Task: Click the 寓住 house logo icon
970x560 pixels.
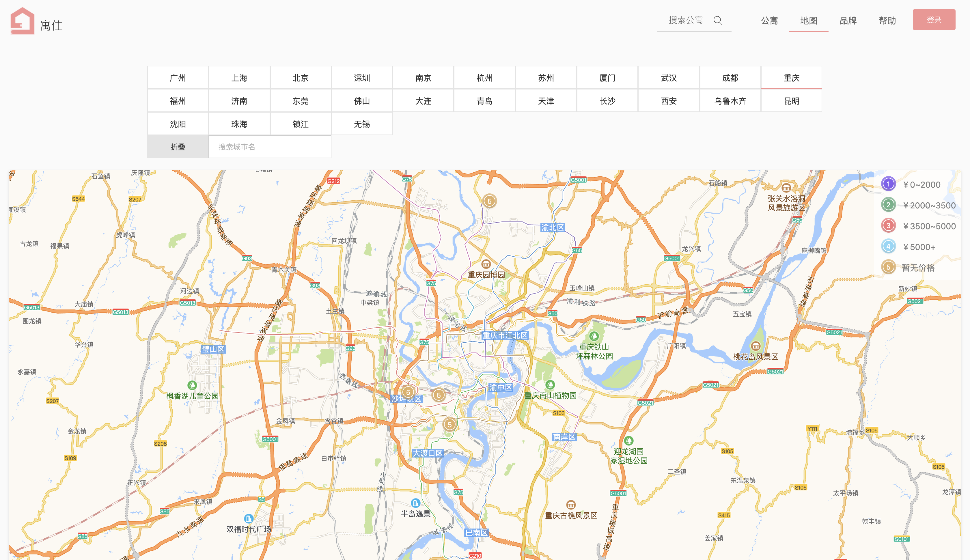Action: tap(22, 21)
